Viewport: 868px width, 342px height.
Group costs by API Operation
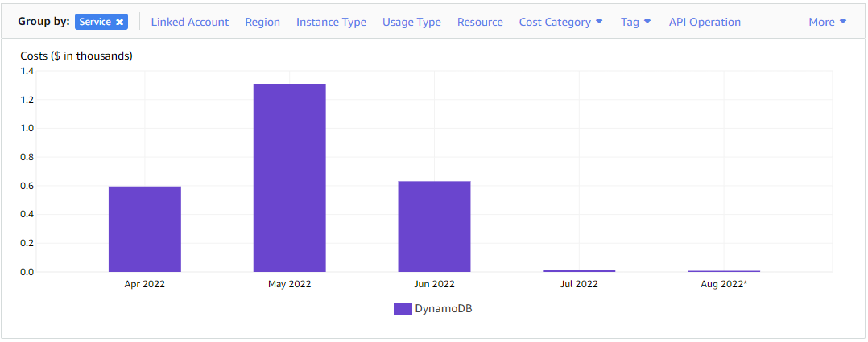click(705, 23)
